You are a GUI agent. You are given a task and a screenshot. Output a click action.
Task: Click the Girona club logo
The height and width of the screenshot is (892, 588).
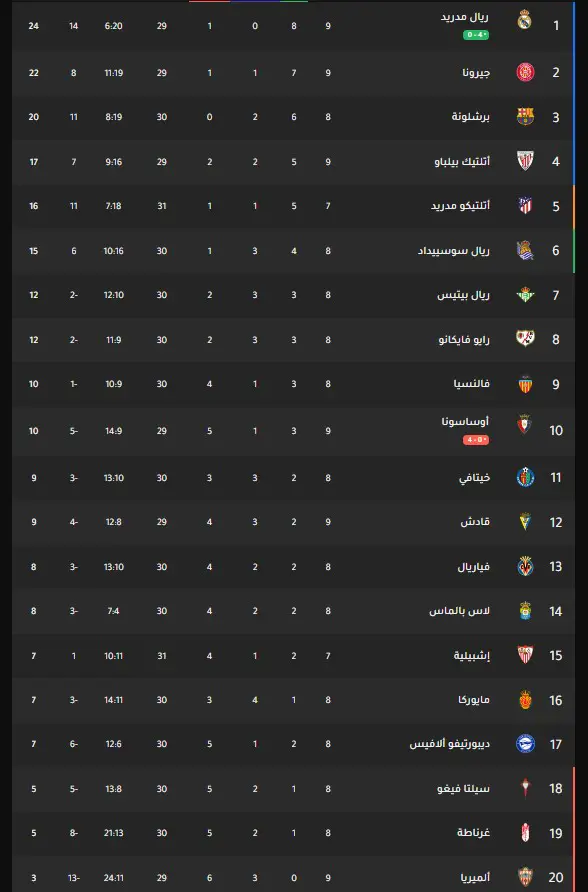click(x=525, y=72)
